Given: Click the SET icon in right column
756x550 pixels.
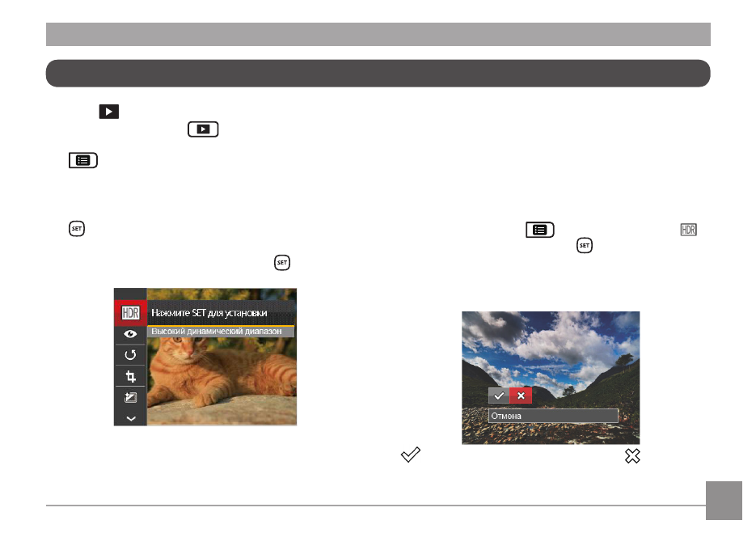Looking at the screenshot, I should click(585, 246).
